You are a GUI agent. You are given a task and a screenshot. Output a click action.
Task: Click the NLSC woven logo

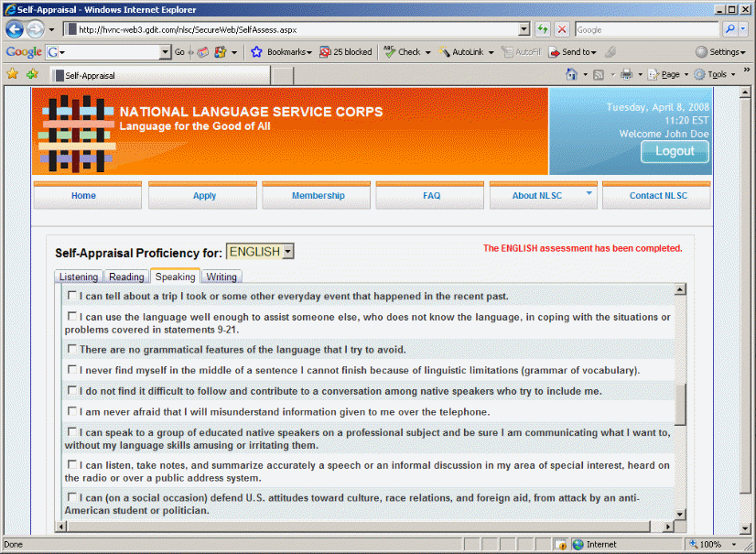pos(77,133)
